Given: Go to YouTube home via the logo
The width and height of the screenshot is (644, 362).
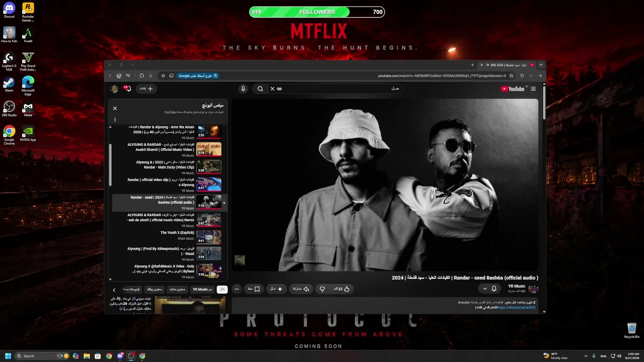Looking at the screenshot, I should point(513,89).
